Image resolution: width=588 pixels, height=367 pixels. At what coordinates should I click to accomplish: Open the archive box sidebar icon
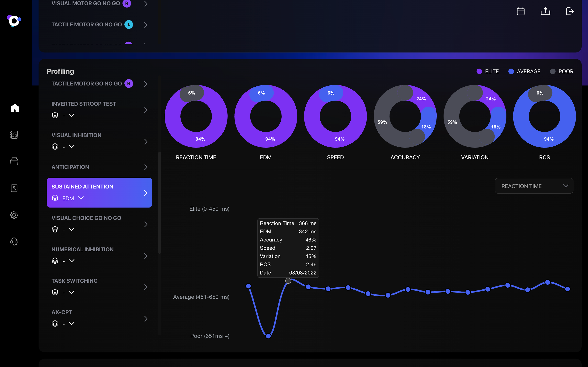pos(14,161)
